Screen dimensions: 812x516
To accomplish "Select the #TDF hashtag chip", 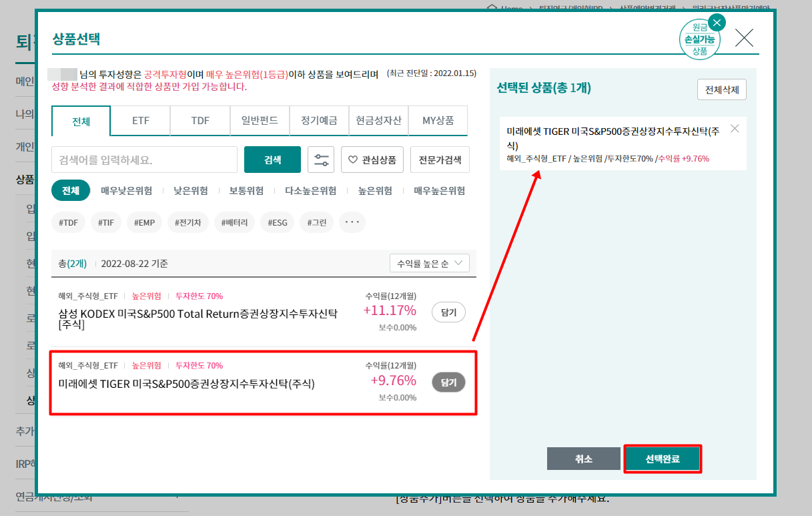I will click(69, 223).
